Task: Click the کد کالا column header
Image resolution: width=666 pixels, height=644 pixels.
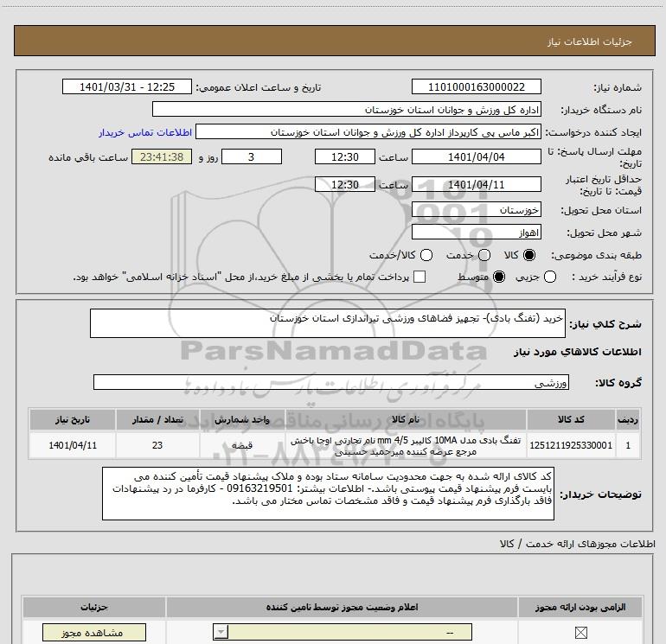Action: coord(571,419)
